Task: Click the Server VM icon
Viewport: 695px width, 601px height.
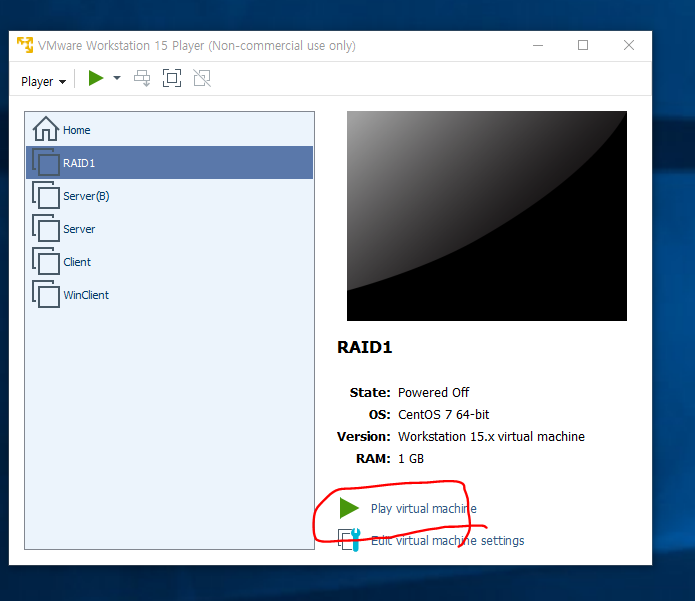Action: pyautogui.click(x=46, y=228)
